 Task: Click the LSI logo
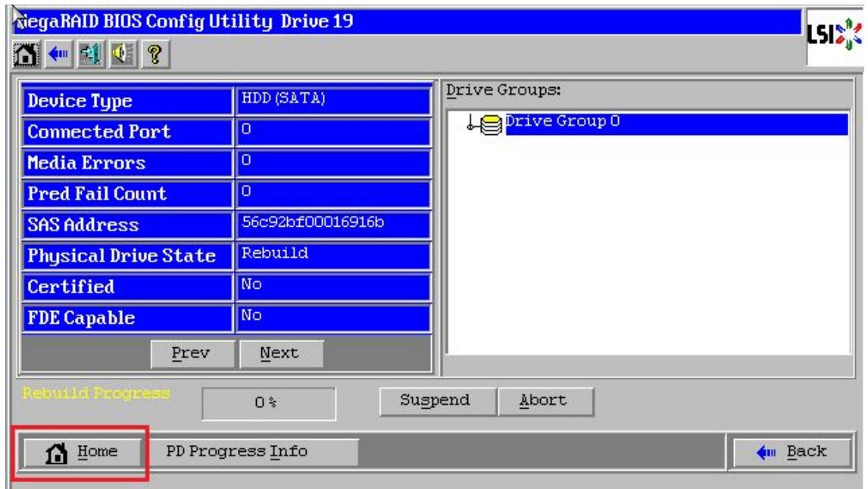point(834,35)
